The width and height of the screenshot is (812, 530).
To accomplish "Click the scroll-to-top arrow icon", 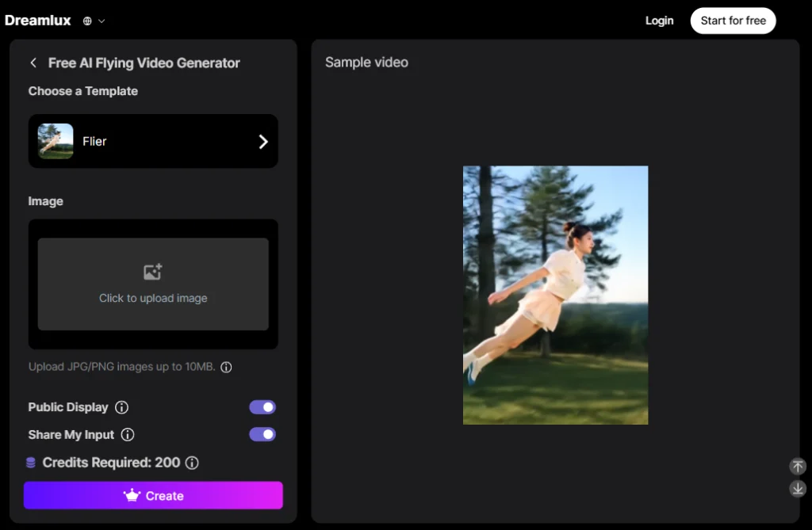I will [x=798, y=467].
